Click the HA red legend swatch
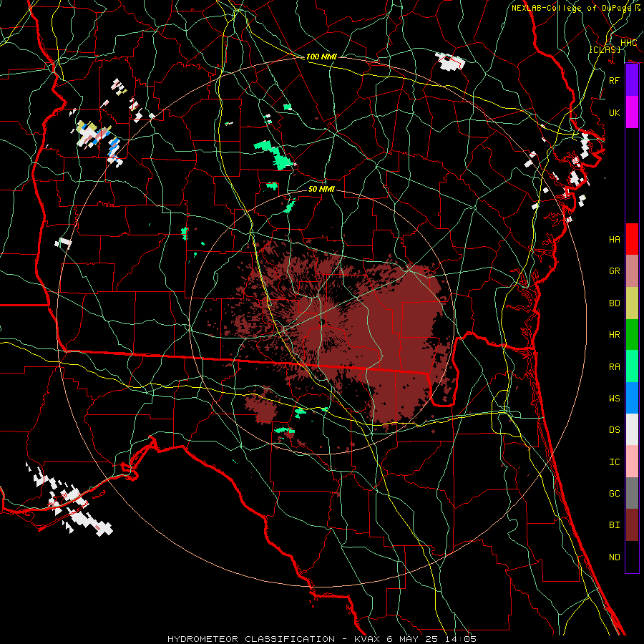The height and width of the screenshot is (644, 644). pos(632,239)
